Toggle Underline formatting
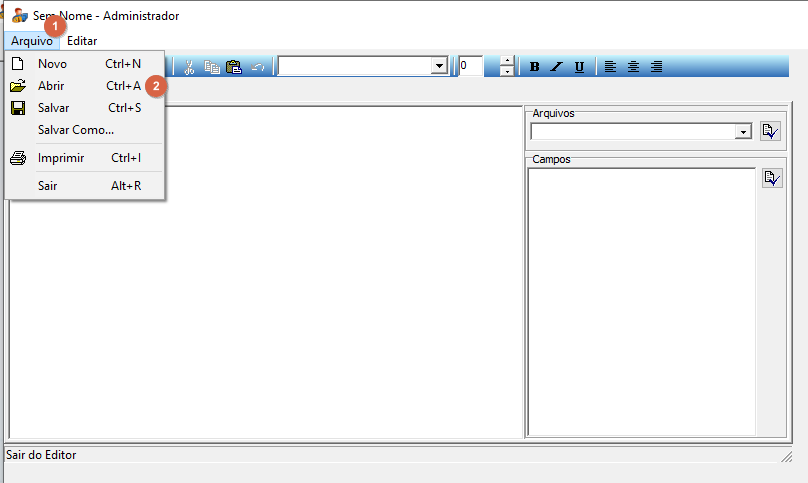This screenshot has height=483, width=808. coord(579,66)
